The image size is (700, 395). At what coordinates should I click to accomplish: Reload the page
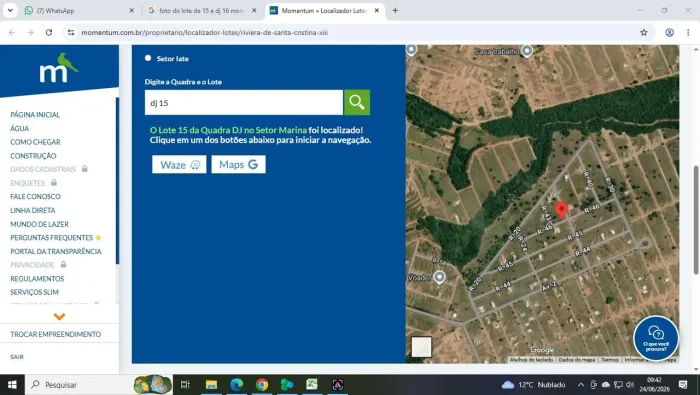[x=49, y=32]
